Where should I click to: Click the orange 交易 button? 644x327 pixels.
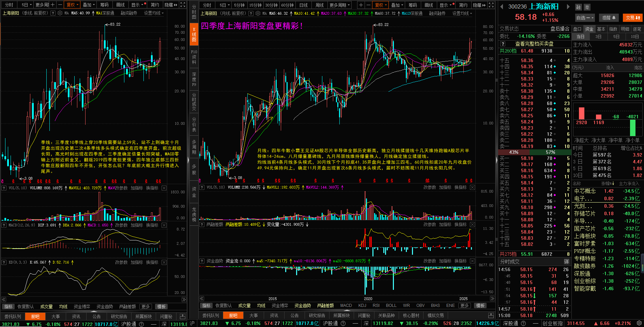click(633, 18)
